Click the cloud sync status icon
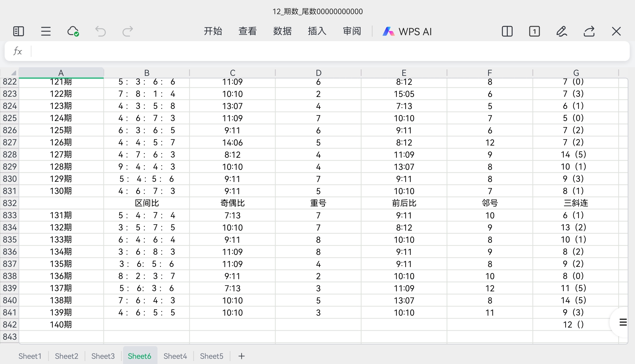Viewport: 635px width, 364px height. click(73, 31)
